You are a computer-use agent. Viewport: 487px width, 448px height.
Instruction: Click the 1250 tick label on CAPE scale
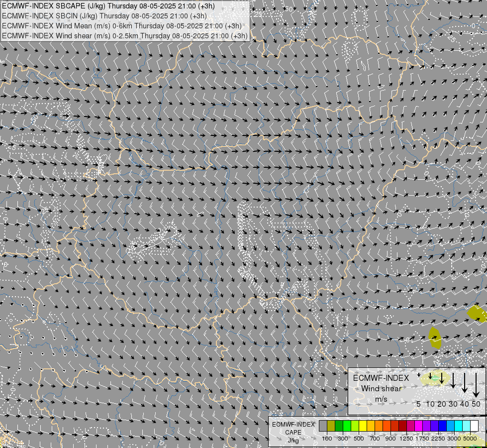(406, 439)
